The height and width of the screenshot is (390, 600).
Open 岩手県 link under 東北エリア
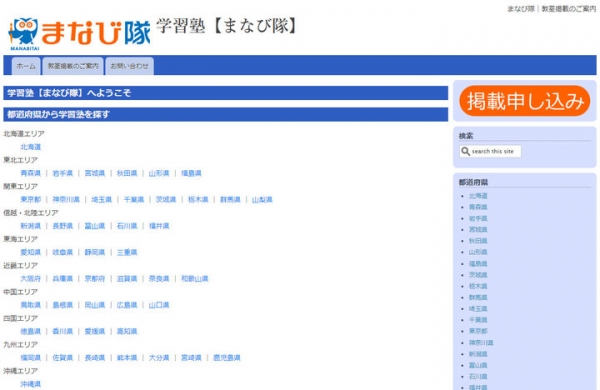coord(63,173)
